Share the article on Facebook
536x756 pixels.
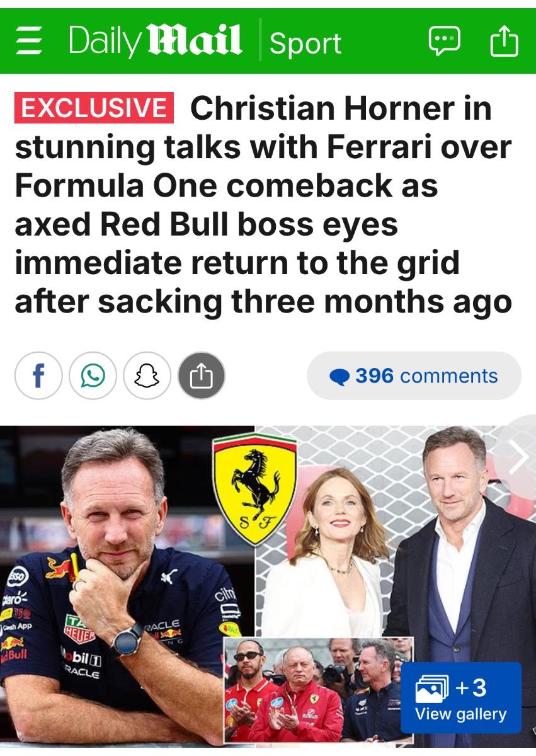[38, 376]
